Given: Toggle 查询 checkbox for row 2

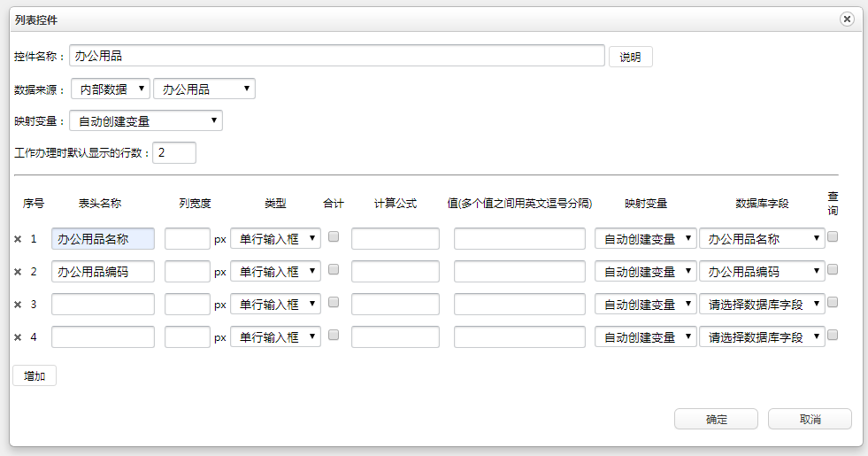Looking at the screenshot, I should 833,269.
